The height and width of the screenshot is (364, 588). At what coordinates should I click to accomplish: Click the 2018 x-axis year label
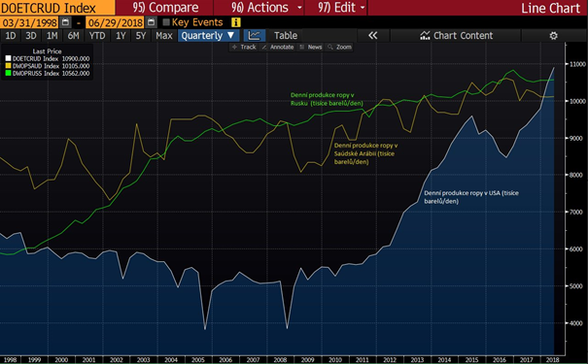pos(552,360)
